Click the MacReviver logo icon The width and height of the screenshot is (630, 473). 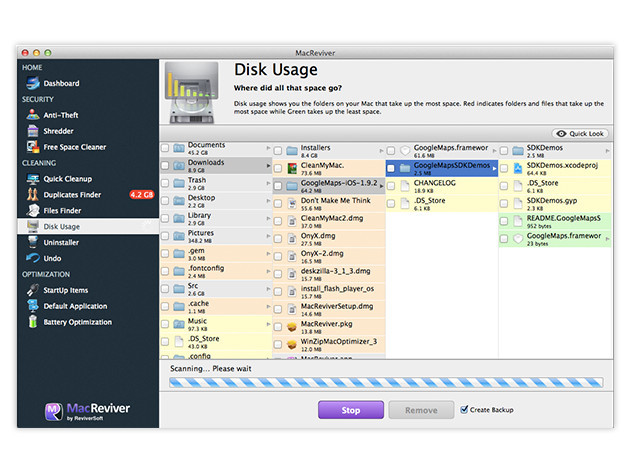53,412
